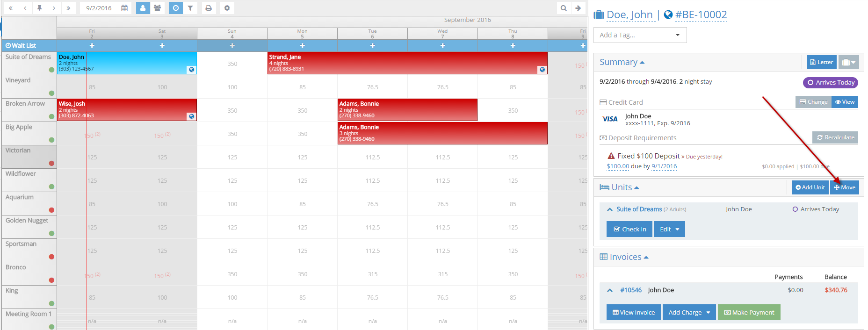This screenshot has height=330, width=868.
Task: Add wait list entry for Sunday 4
Action: pos(232,45)
